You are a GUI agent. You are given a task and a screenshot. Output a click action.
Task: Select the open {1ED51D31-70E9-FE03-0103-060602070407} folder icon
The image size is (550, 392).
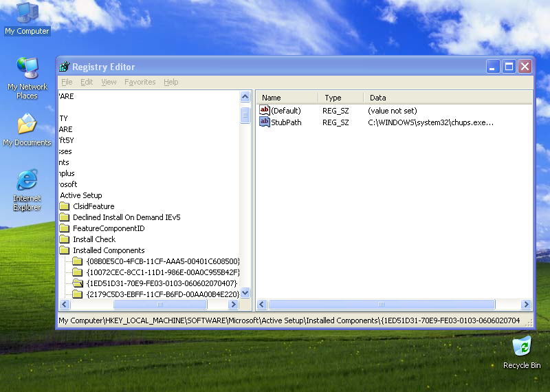(78, 283)
